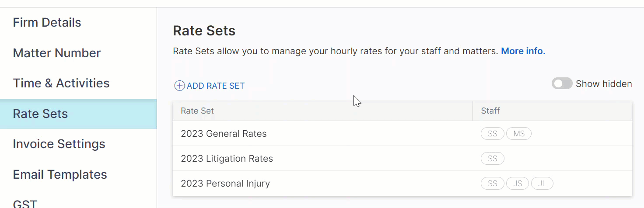Open GST settings section
644x208 pixels.
25,204
